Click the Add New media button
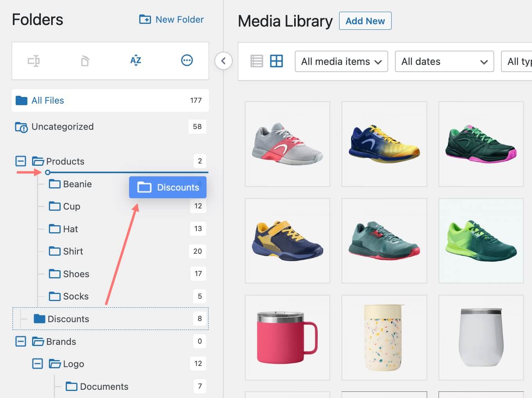Image resolution: width=532 pixels, height=398 pixels. tap(365, 21)
